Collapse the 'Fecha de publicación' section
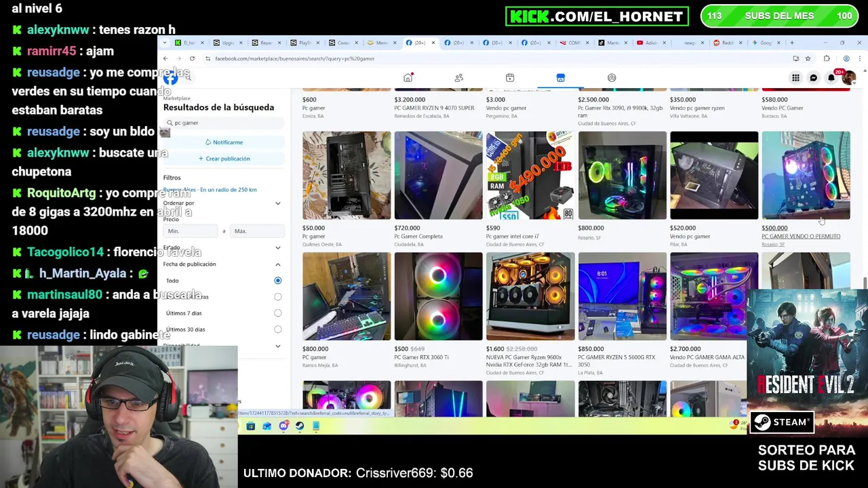The width and height of the screenshot is (868, 488). tap(277, 264)
